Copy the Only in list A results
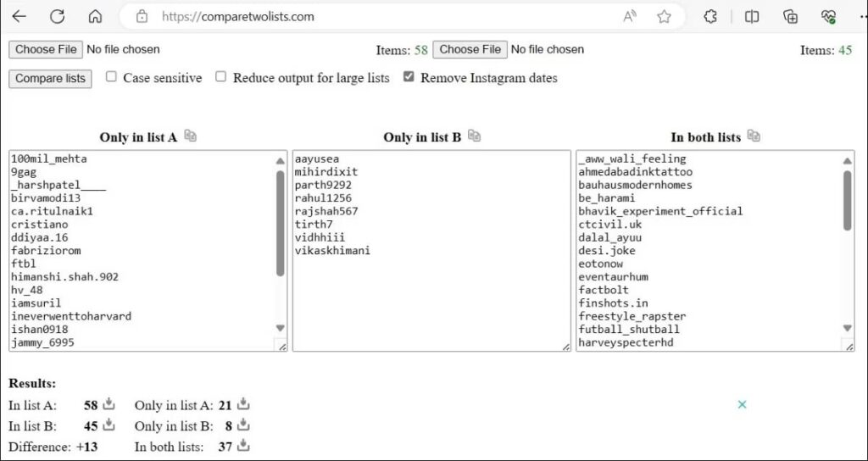Image resolution: width=868 pixels, height=461 pixels. coord(191,136)
